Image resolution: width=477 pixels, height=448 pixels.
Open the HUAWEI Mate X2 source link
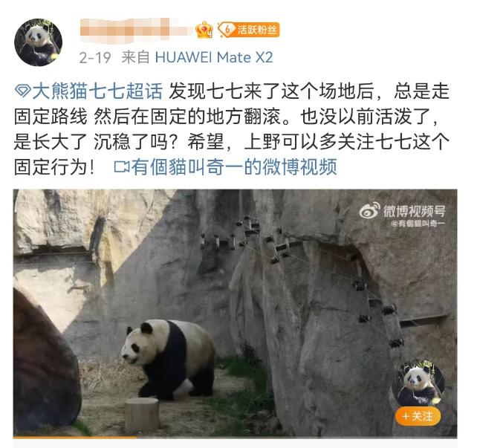coord(214,57)
